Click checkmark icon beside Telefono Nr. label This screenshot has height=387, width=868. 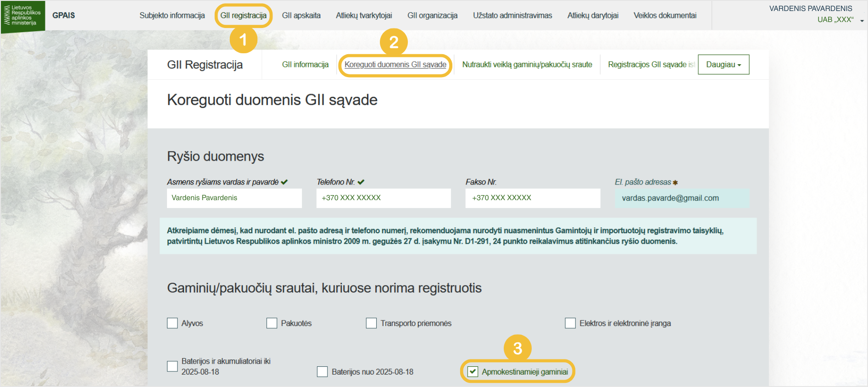tap(361, 182)
